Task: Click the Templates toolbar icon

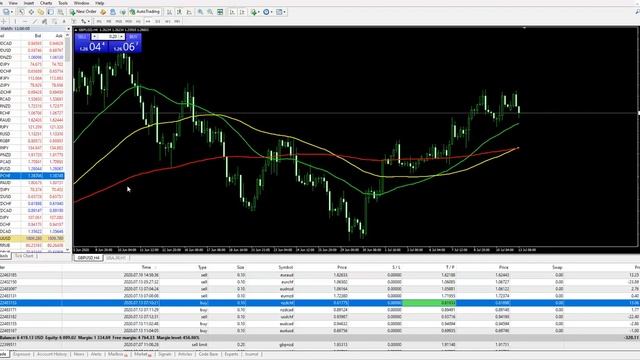Action: coord(279,12)
